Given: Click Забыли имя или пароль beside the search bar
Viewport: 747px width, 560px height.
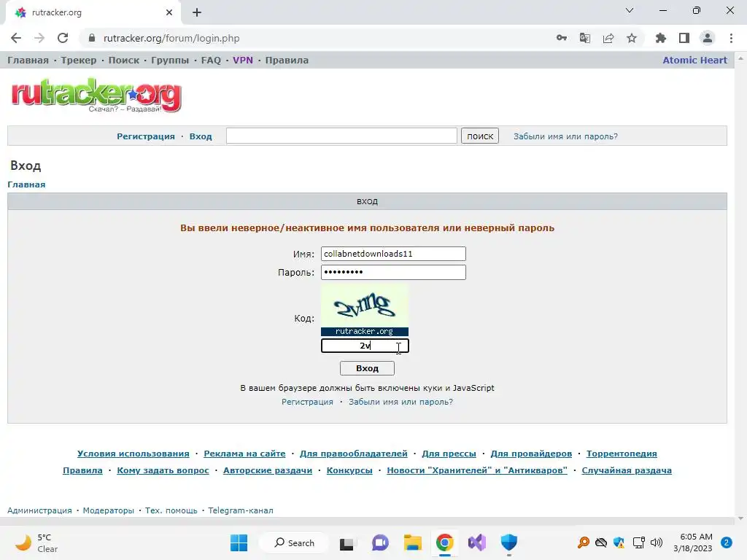Looking at the screenshot, I should click(x=565, y=136).
